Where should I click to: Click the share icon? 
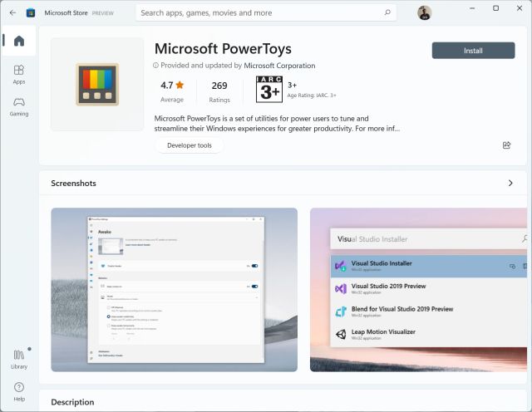(x=506, y=145)
